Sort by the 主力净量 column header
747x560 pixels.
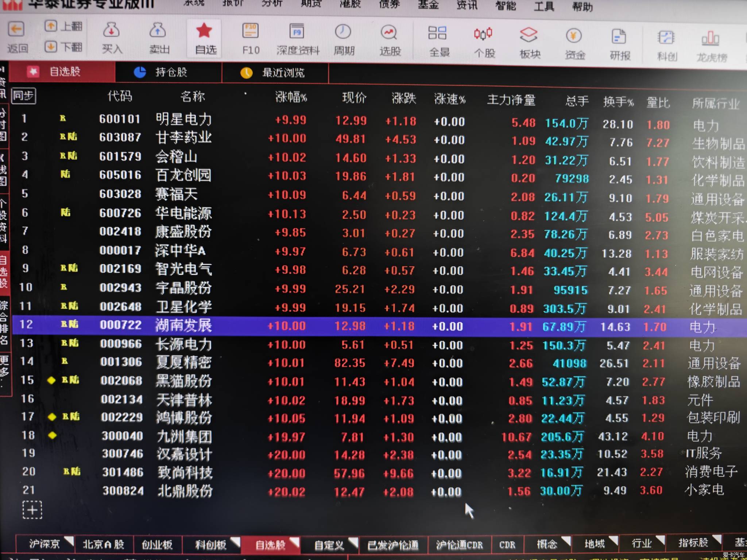click(x=511, y=100)
